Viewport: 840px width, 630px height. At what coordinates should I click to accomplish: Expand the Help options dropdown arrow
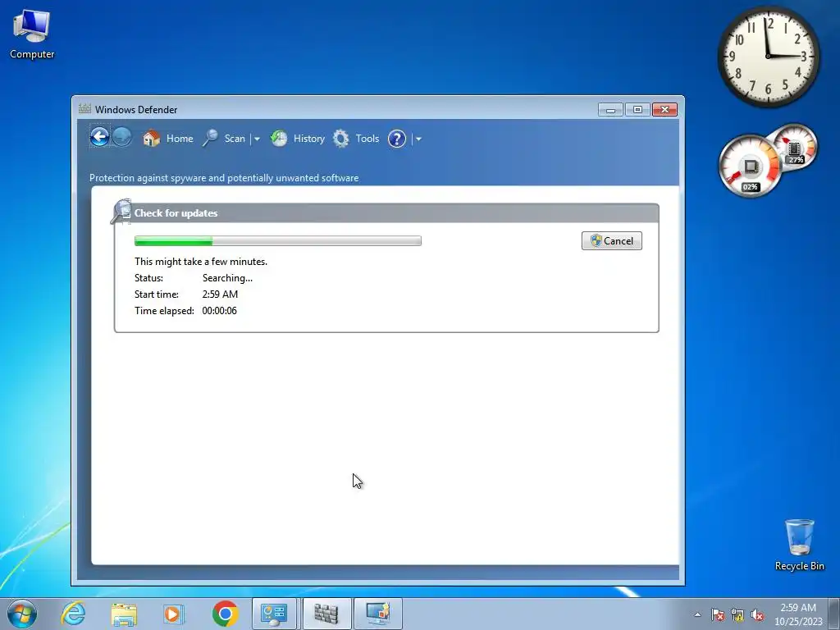coord(418,139)
